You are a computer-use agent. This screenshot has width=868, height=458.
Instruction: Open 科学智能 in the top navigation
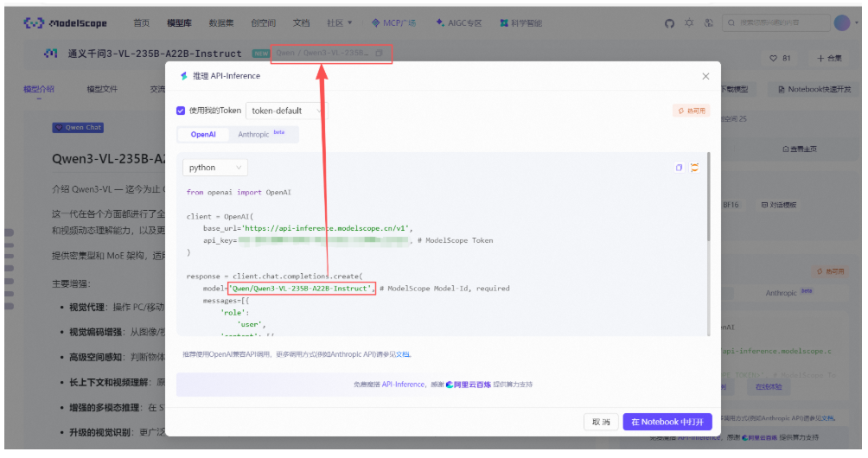coord(521,22)
